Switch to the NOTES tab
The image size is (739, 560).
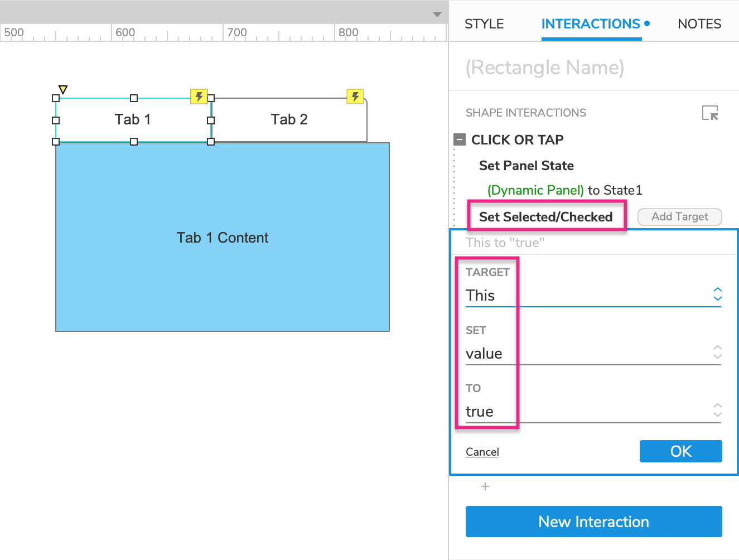click(x=699, y=24)
